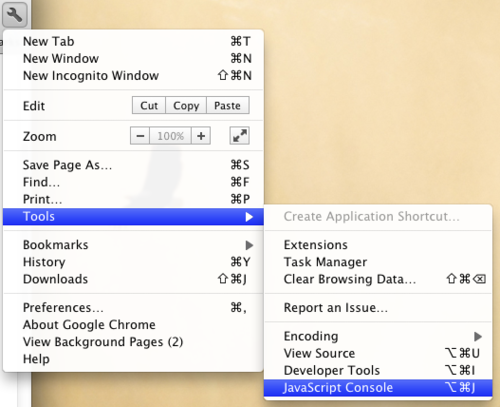The image size is (500, 407).
Task: Select View Background Pages (2)
Action: [133, 342]
